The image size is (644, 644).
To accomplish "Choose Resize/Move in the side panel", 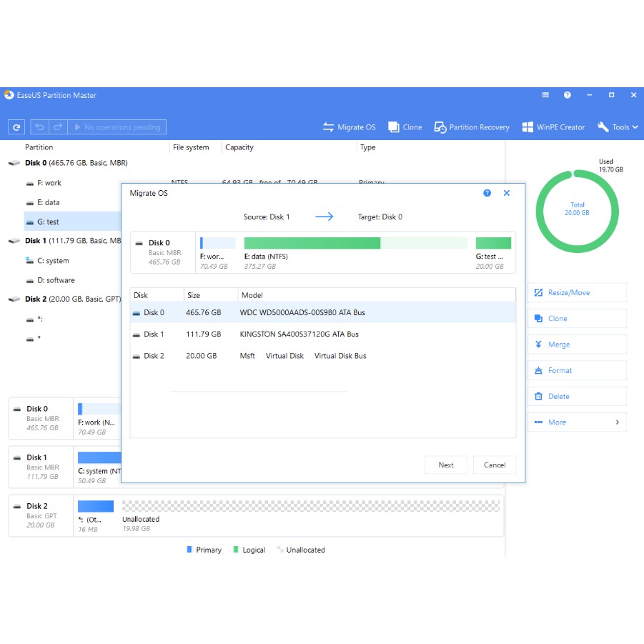I will click(577, 293).
